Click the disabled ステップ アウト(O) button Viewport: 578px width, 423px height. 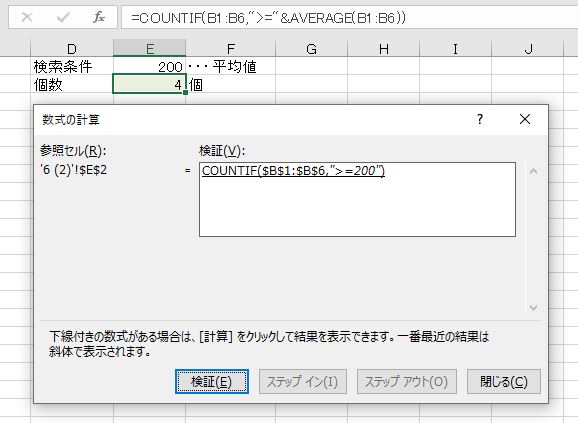[x=407, y=382]
